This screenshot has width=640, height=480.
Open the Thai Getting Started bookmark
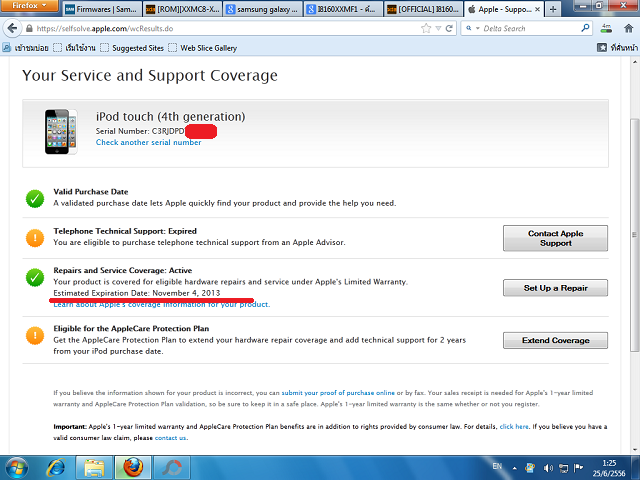coord(74,48)
